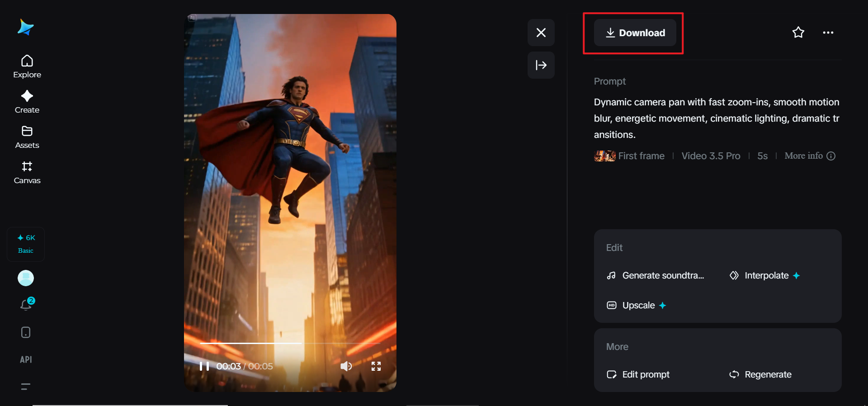Open the API menu item
The image size is (868, 406).
(x=26, y=360)
